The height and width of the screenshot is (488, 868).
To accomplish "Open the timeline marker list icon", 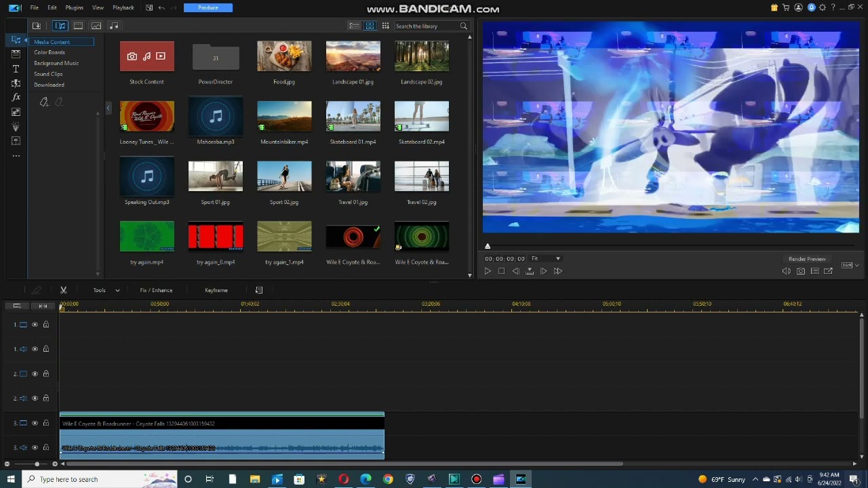I will pyautogui.click(x=259, y=290).
